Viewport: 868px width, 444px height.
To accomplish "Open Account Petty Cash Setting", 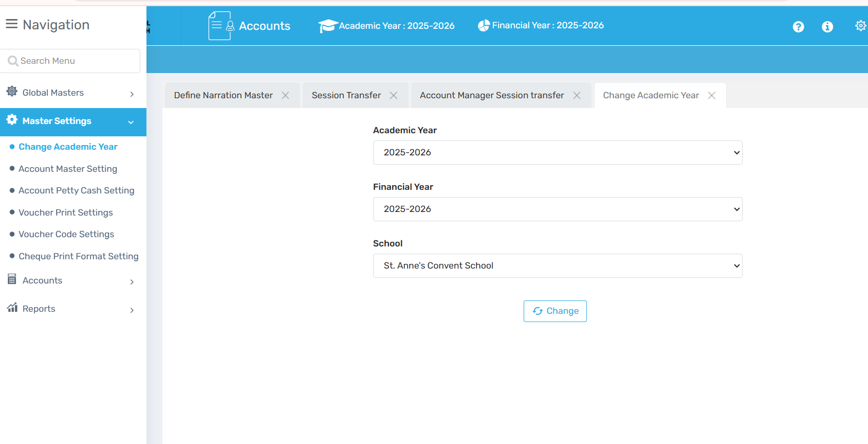I will click(x=77, y=190).
